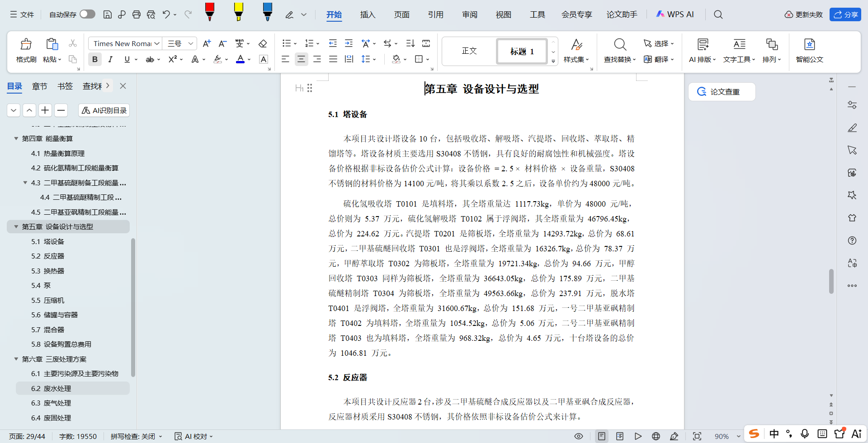This screenshot has width=868, height=443.
Task: Click the Save document icon
Action: click(x=108, y=14)
